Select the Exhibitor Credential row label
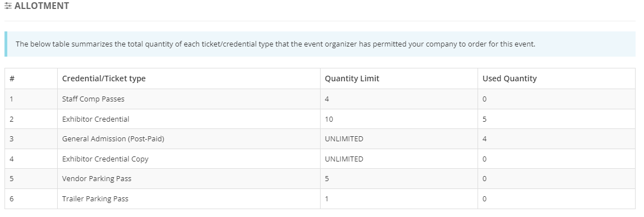This screenshot has height=217, width=644. tap(96, 119)
